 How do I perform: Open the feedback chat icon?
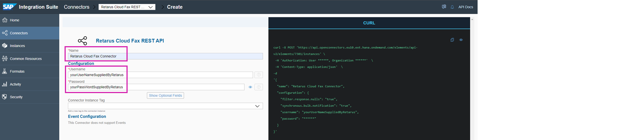click(444, 7)
